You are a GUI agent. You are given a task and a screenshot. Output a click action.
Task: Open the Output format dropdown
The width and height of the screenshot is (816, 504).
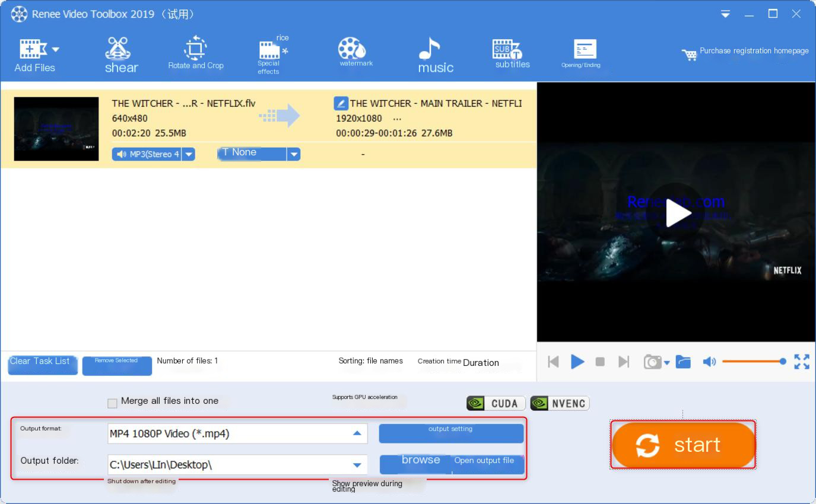357,433
